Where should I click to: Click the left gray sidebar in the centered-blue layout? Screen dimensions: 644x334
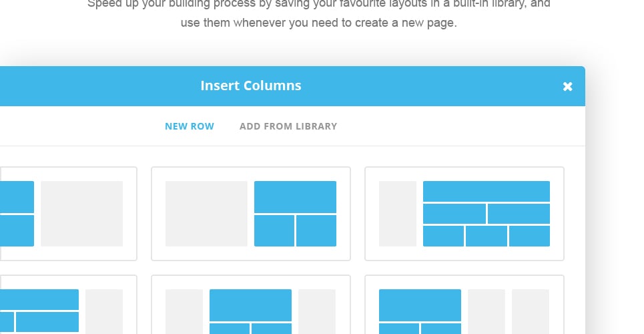tap(184, 311)
